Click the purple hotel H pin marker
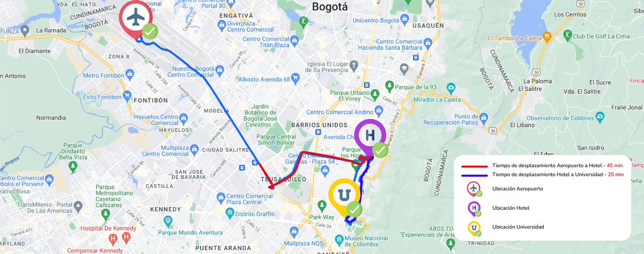 point(370,136)
